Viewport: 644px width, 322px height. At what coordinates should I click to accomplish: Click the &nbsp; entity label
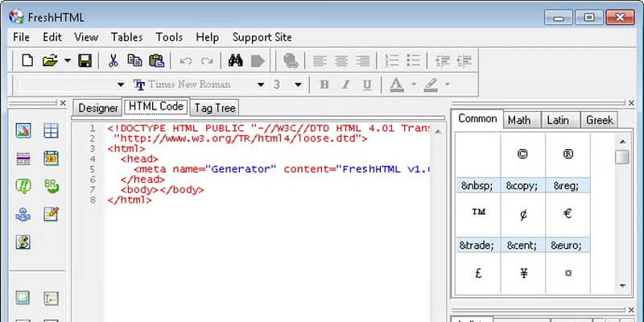477,186
